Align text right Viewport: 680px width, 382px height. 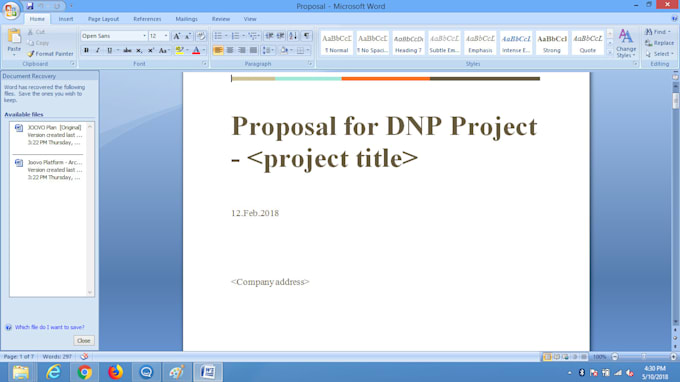pos(242,50)
